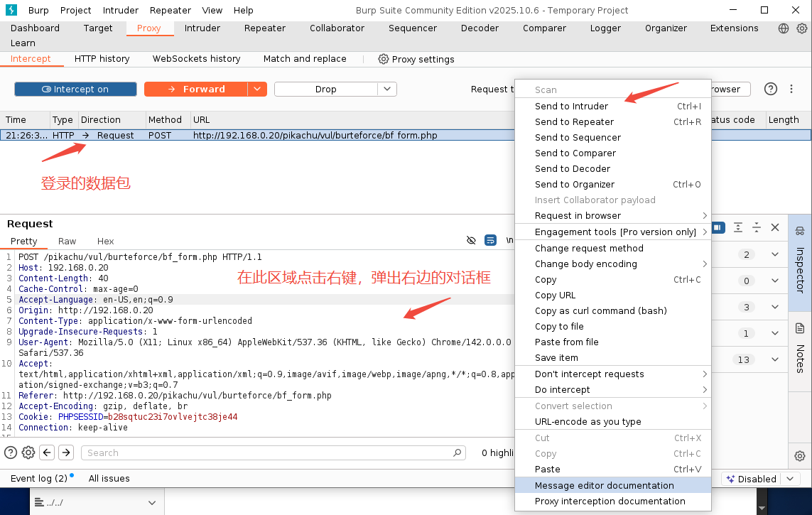
Task: Toggle the line wrap icon
Action: point(490,240)
